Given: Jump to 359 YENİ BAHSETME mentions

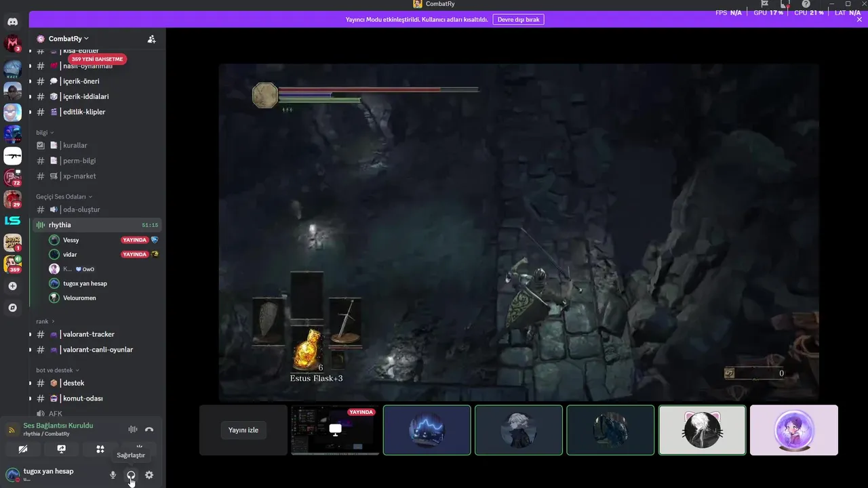Looking at the screenshot, I should tap(98, 59).
